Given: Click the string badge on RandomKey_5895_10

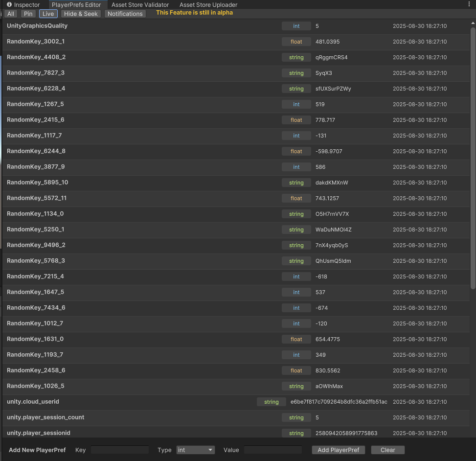Looking at the screenshot, I should click(296, 183).
